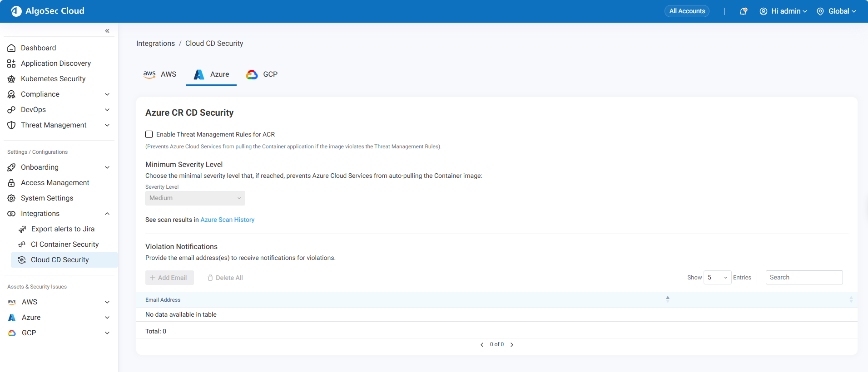Click the Add Email button
Image resolution: width=868 pixels, height=372 pixels.
pyautogui.click(x=169, y=278)
